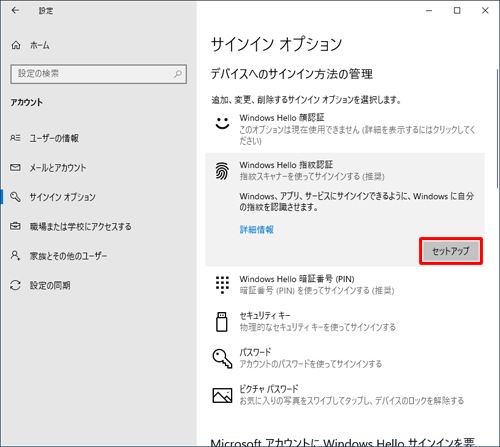
Task: Expand セキュリティ キー option
Action: [x=345, y=322]
